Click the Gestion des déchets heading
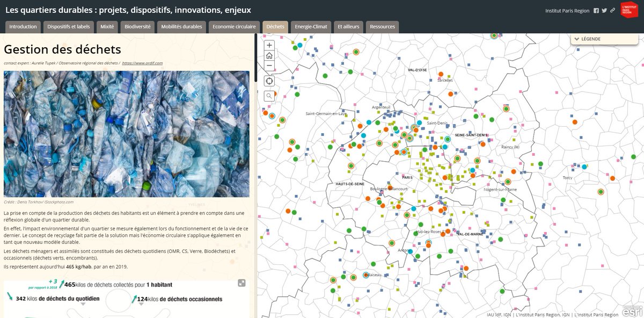Image resolution: width=644 pixels, height=318 pixels. pos(62,49)
